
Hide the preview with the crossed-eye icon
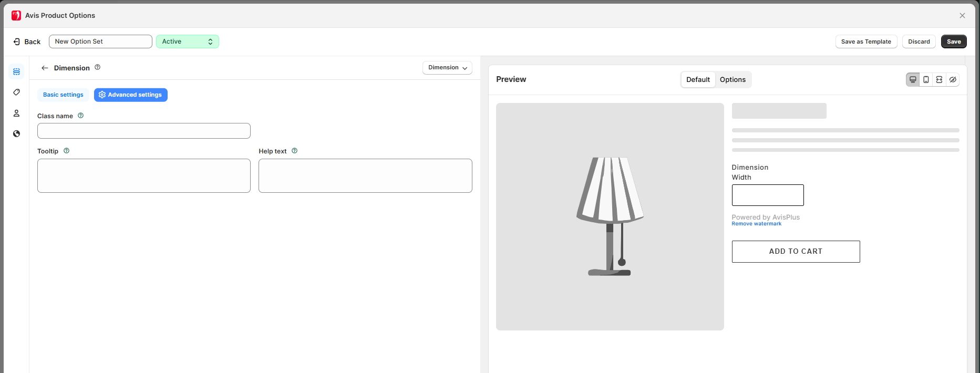953,80
